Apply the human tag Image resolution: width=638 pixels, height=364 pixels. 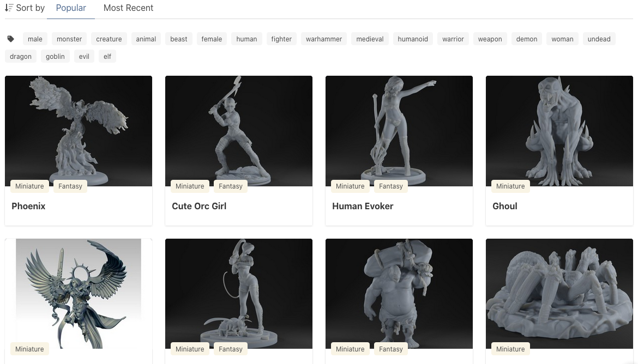tap(246, 39)
